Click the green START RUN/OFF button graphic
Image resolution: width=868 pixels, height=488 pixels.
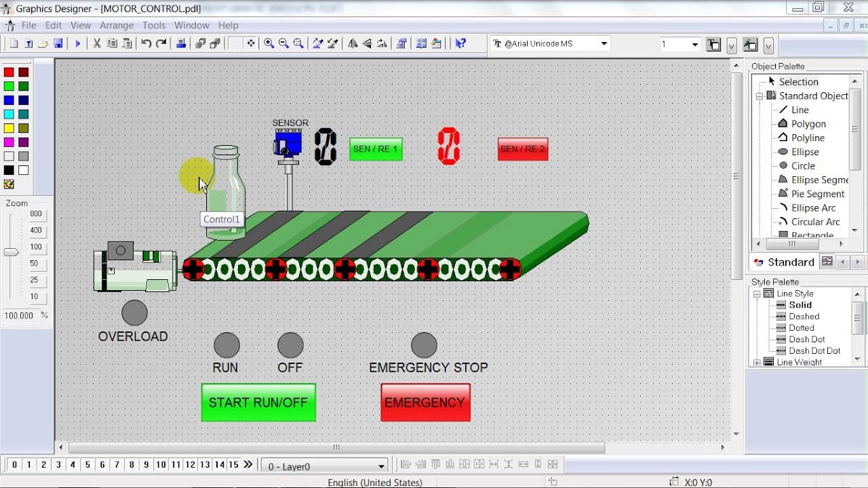coord(258,402)
